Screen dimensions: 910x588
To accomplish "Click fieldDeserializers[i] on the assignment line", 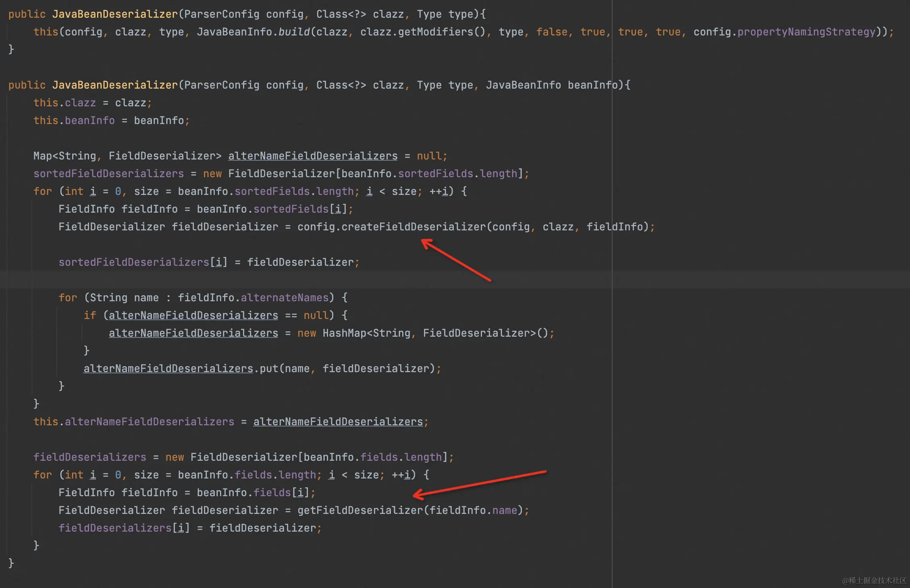I will 124,528.
